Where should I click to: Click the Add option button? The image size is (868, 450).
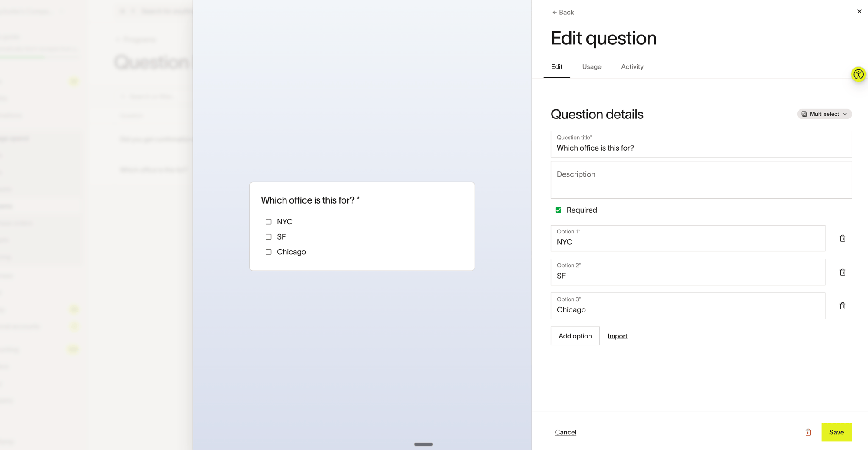point(575,336)
